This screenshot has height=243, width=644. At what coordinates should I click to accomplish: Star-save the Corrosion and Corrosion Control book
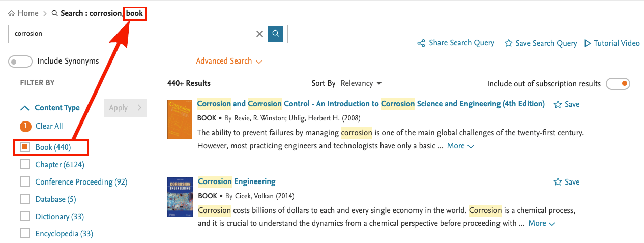[558, 104]
